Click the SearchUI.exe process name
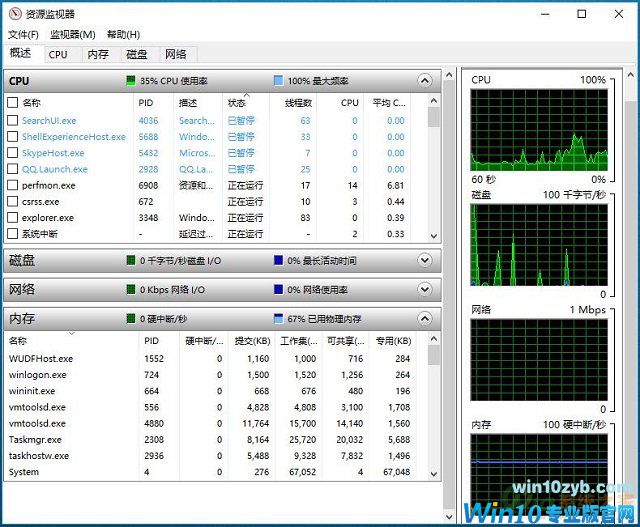This screenshot has width=640, height=527. [49, 120]
